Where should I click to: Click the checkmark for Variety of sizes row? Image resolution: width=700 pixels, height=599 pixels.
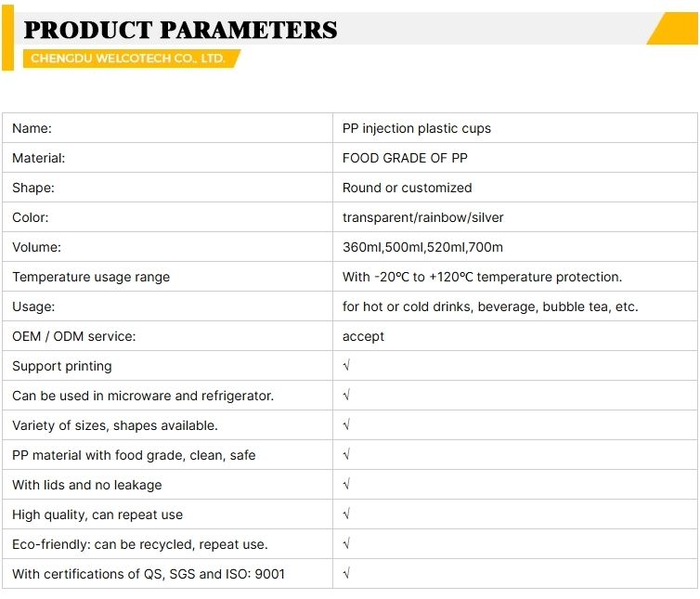(x=346, y=425)
